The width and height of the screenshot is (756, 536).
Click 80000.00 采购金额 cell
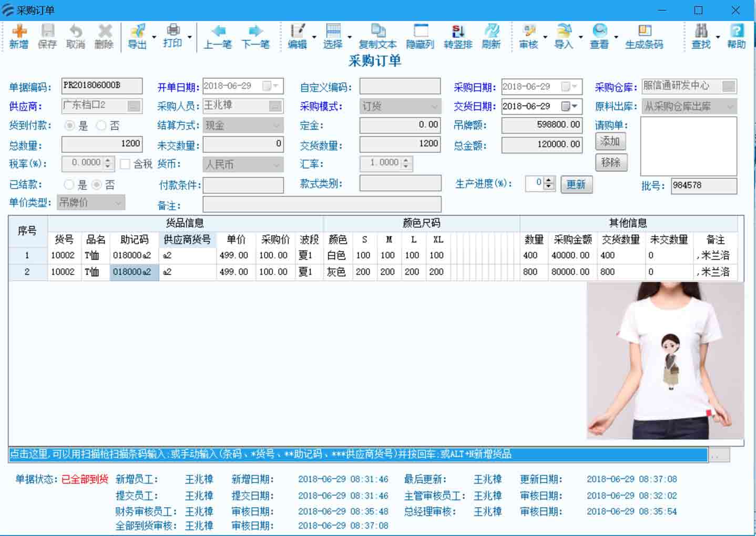point(573,272)
